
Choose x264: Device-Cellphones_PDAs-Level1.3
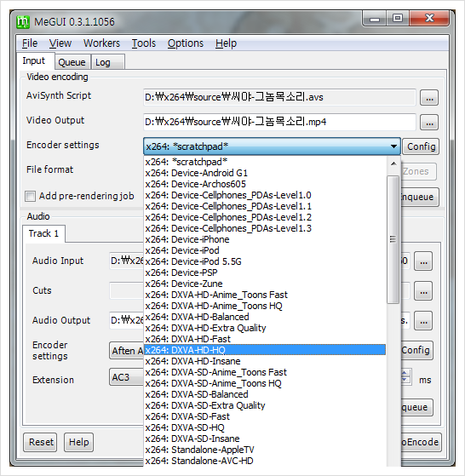[x=265, y=228]
